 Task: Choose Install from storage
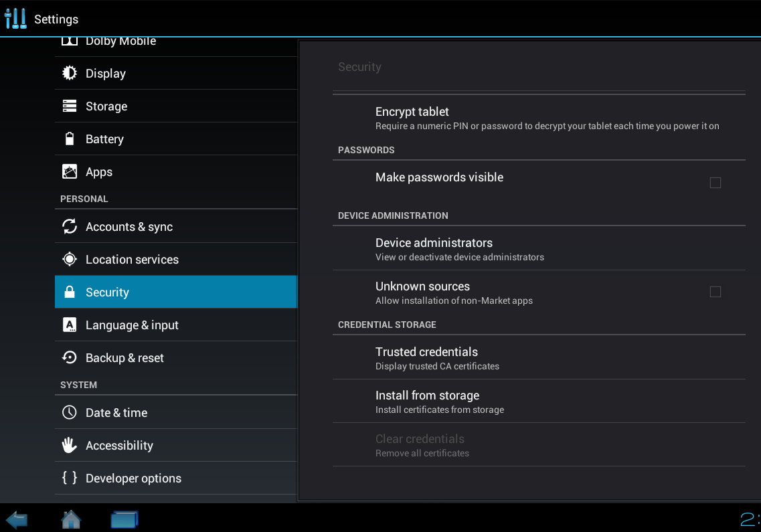click(539, 402)
